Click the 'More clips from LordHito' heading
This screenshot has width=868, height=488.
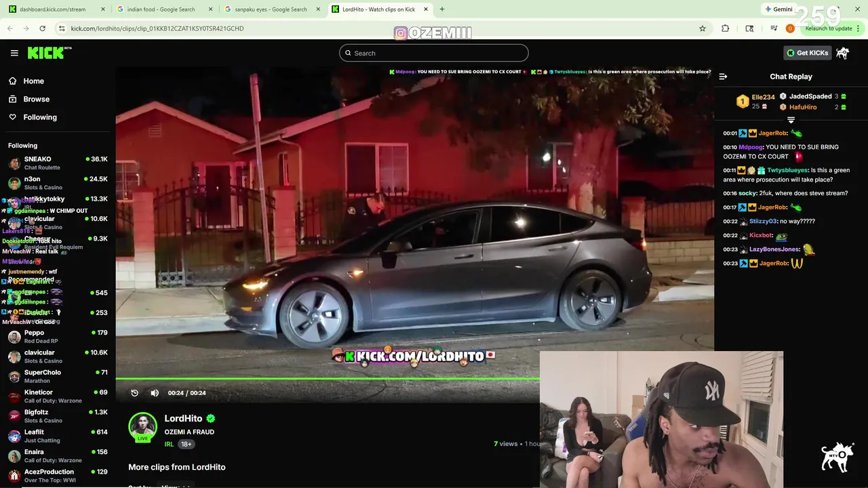(x=177, y=467)
